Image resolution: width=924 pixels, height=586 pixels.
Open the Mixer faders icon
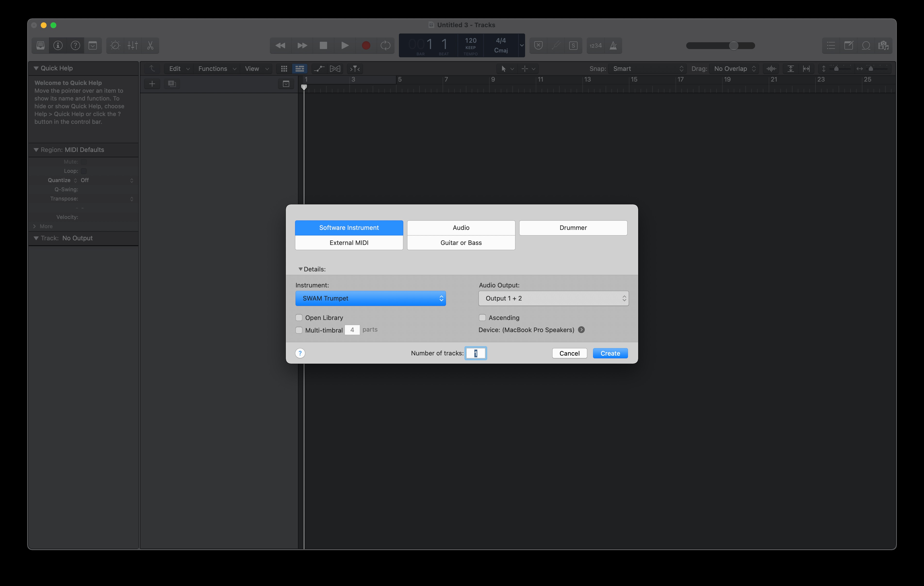pos(133,46)
